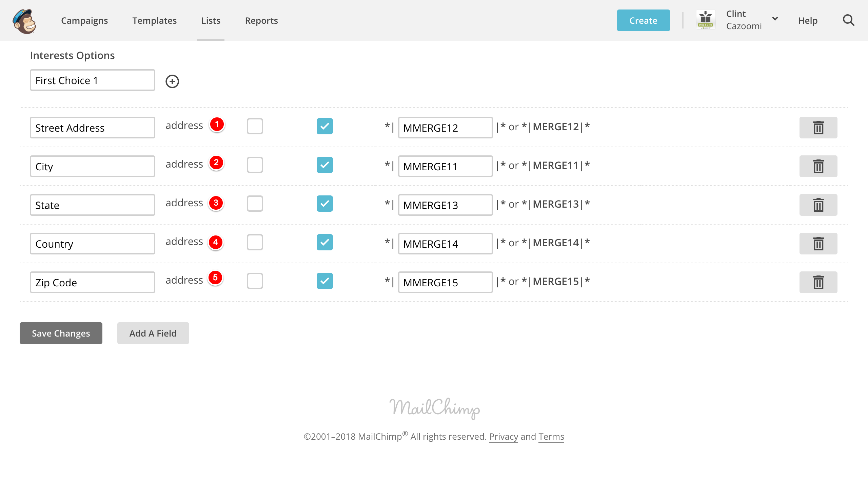Uncheck the visible box for Street Address

coord(325,126)
